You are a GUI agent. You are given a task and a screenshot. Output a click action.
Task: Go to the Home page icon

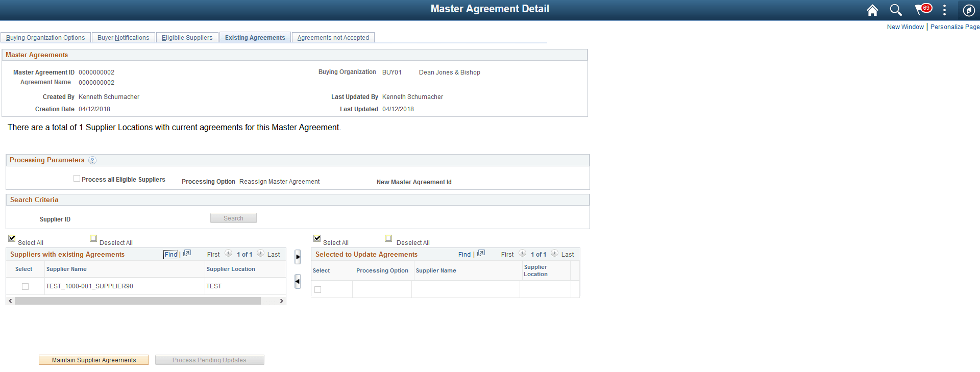[x=872, y=10]
